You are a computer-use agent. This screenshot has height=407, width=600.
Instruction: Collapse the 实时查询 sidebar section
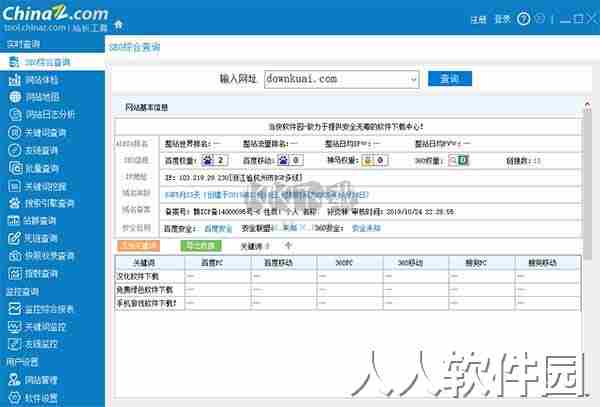24,44
